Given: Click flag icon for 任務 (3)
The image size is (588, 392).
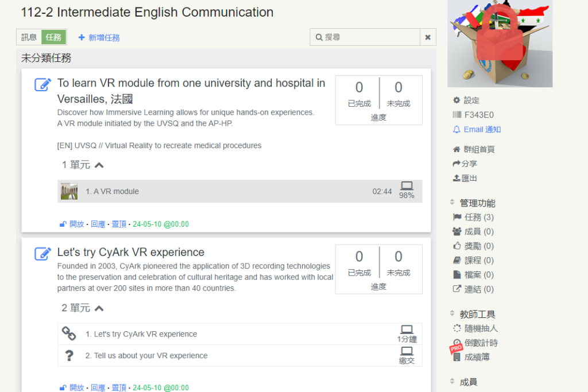Looking at the screenshot, I should pos(457,217).
